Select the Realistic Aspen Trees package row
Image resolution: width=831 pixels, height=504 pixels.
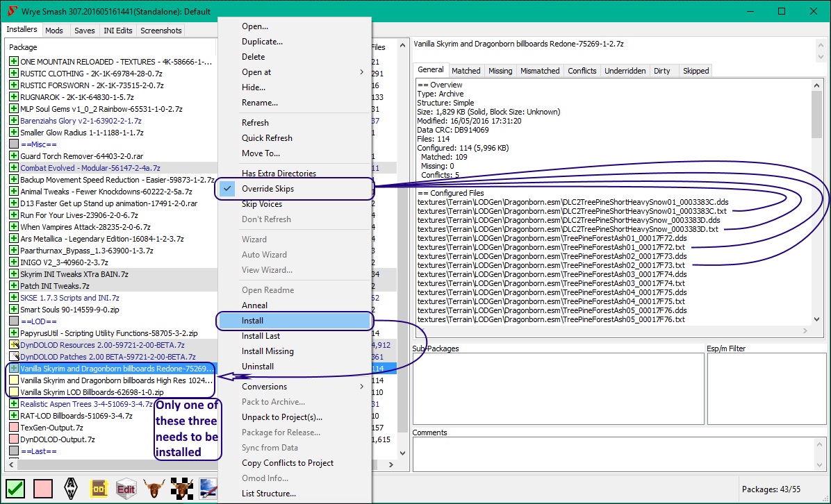point(86,404)
